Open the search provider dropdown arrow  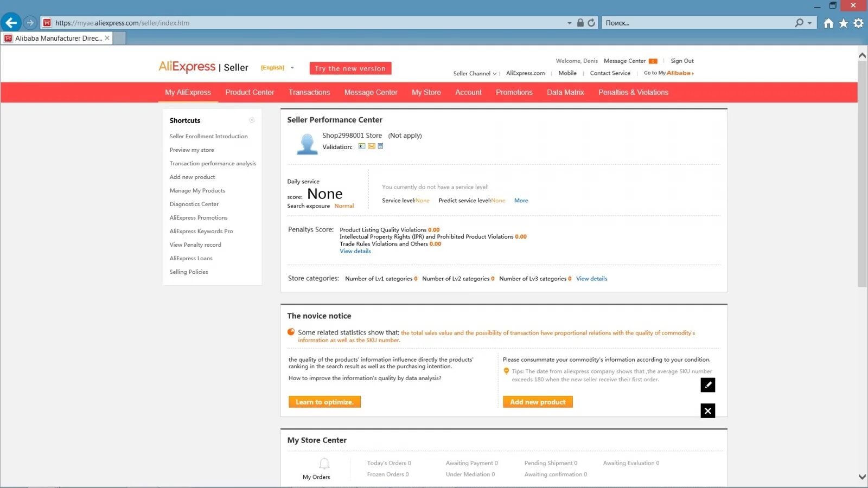810,23
